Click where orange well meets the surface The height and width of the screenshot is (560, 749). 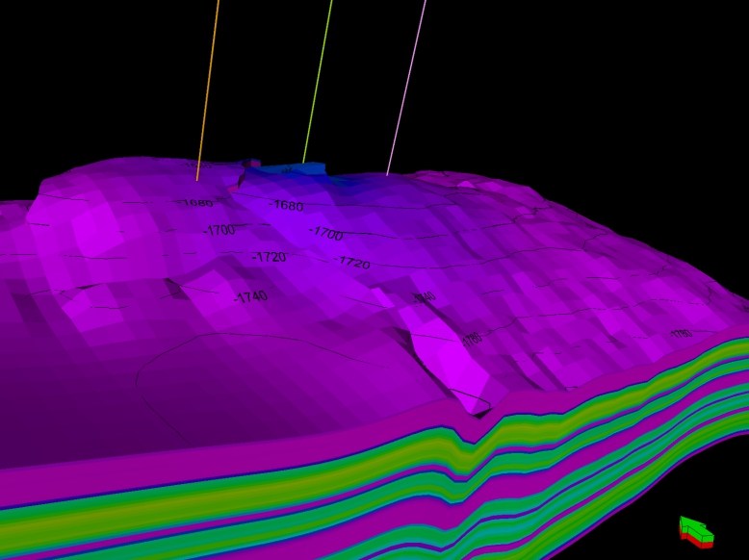coord(197,180)
